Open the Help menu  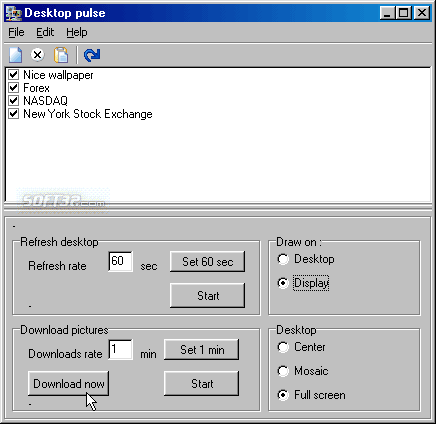pos(77,32)
